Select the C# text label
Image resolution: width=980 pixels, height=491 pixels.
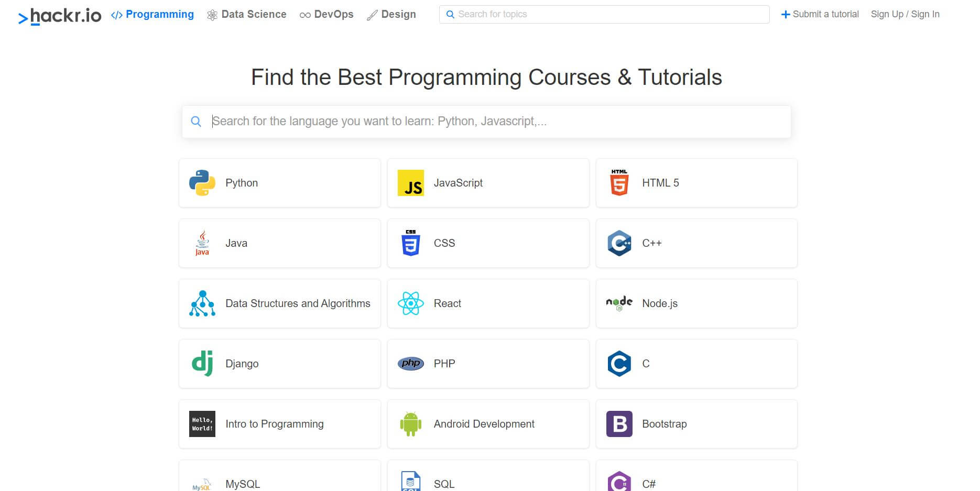pos(649,484)
